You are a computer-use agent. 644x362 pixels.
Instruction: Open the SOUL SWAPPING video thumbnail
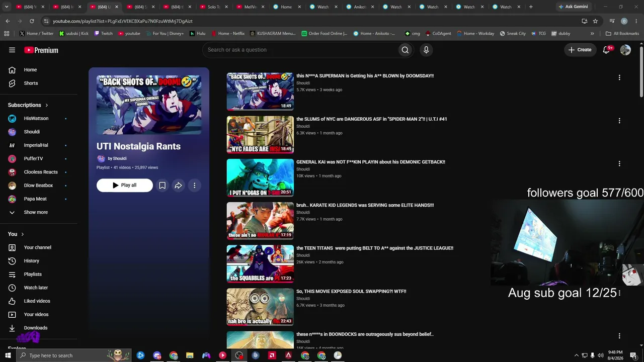click(x=260, y=307)
